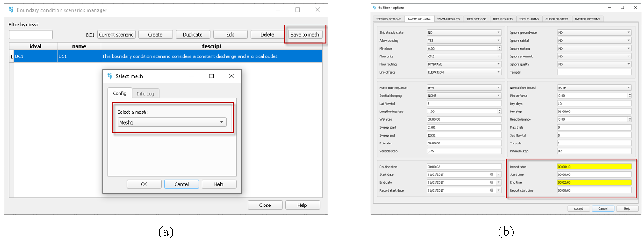Open the SWMM RESULTS tab
The width and height of the screenshot is (644, 243).
click(448, 19)
